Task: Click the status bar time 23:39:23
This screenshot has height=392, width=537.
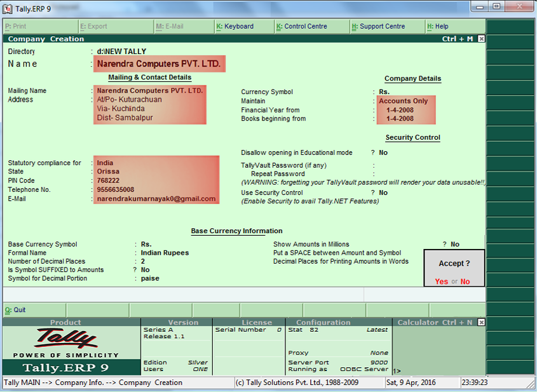Action: click(474, 382)
